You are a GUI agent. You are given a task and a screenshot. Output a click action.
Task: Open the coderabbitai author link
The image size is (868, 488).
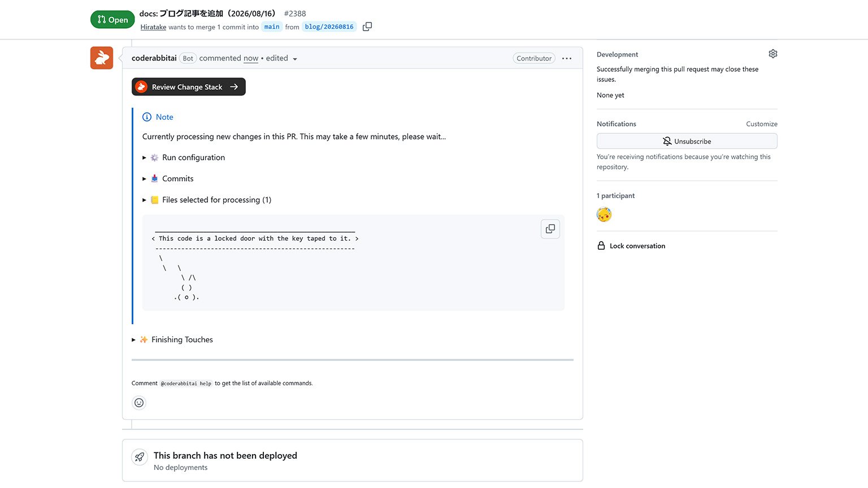pyautogui.click(x=154, y=58)
